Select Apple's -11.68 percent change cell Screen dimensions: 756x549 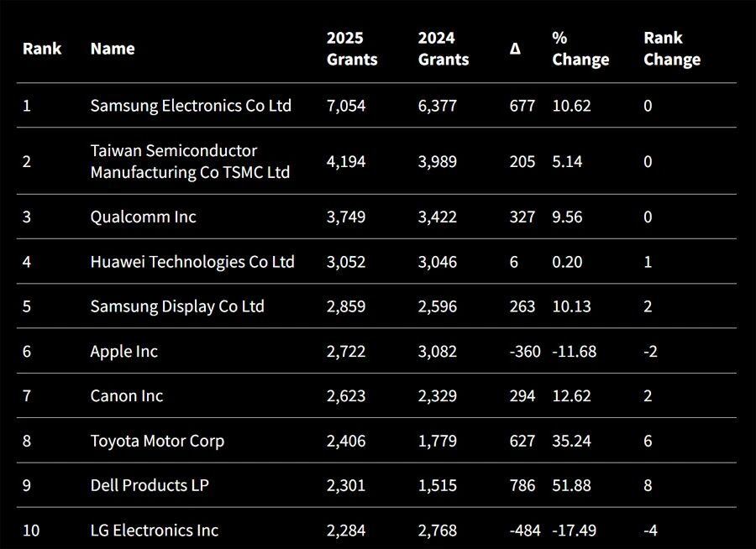[x=574, y=351]
